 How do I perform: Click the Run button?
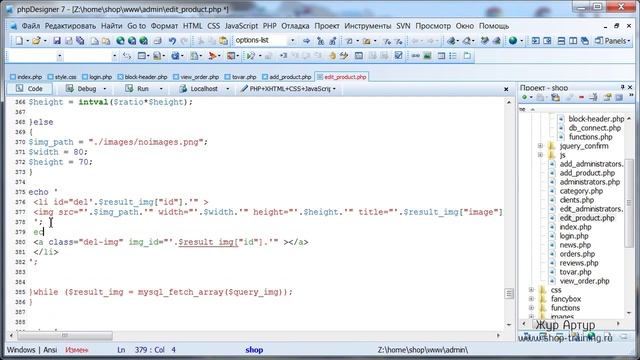point(138,89)
